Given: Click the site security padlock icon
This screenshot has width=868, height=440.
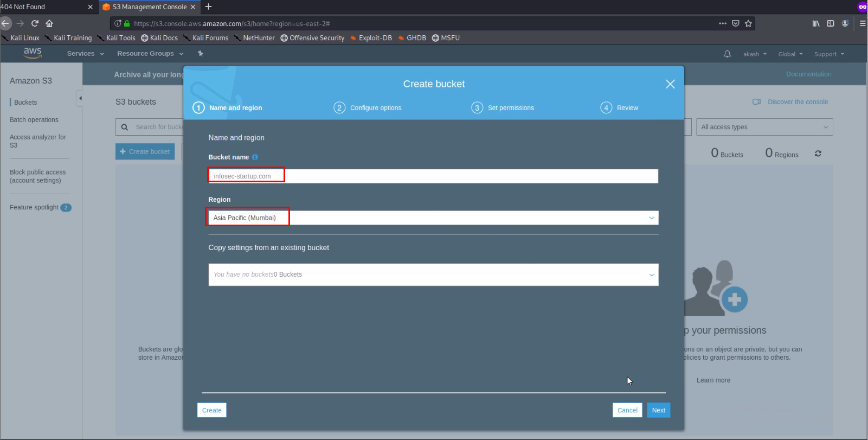Looking at the screenshot, I should 127,23.
